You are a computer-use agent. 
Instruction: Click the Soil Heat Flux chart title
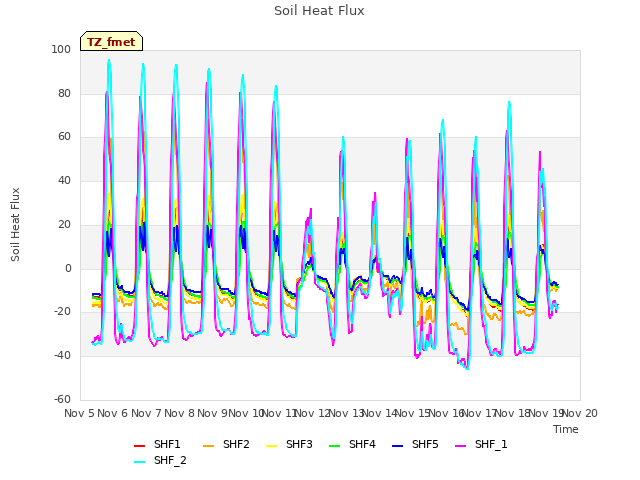pos(319,11)
